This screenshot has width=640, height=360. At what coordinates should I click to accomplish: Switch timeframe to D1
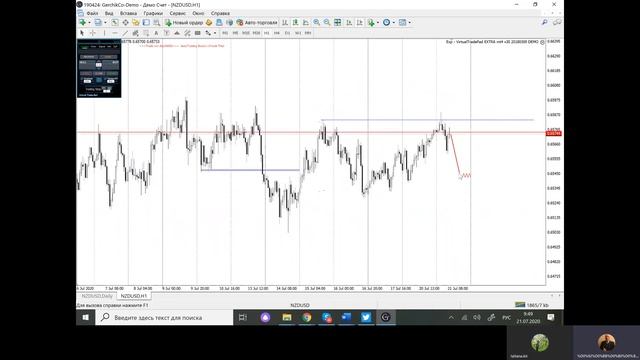[x=287, y=33]
